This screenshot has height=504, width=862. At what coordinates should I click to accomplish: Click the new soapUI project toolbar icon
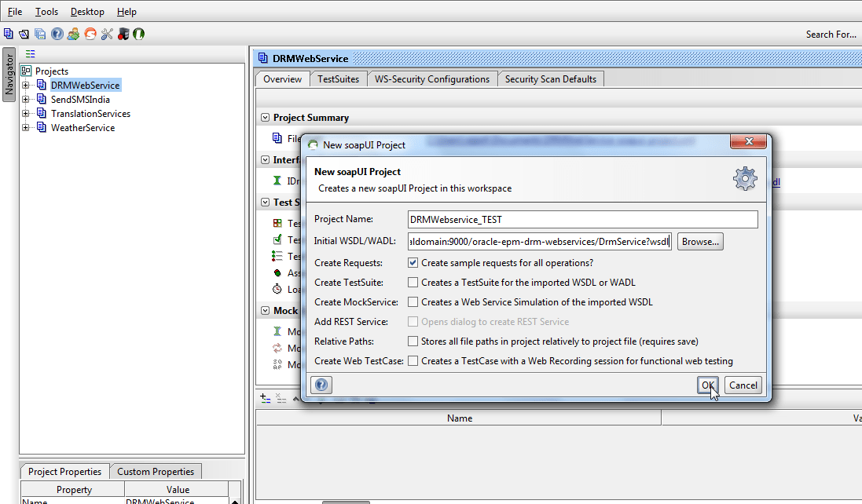(x=8, y=34)
